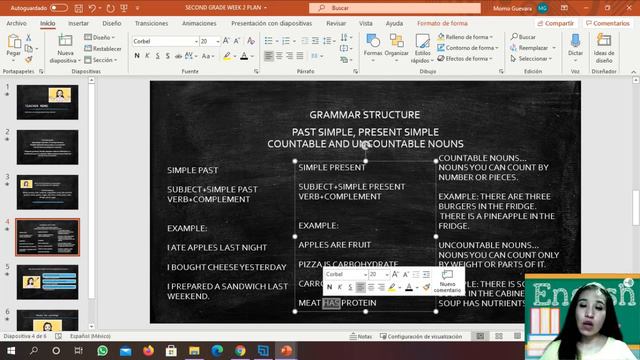
Task: Toggle italic K in the ribbon Fuente group
Action: coord(147,56)
